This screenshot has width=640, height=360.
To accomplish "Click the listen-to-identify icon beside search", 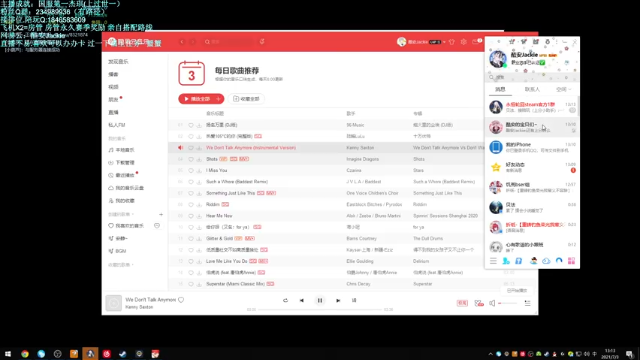I will point(262,42).
